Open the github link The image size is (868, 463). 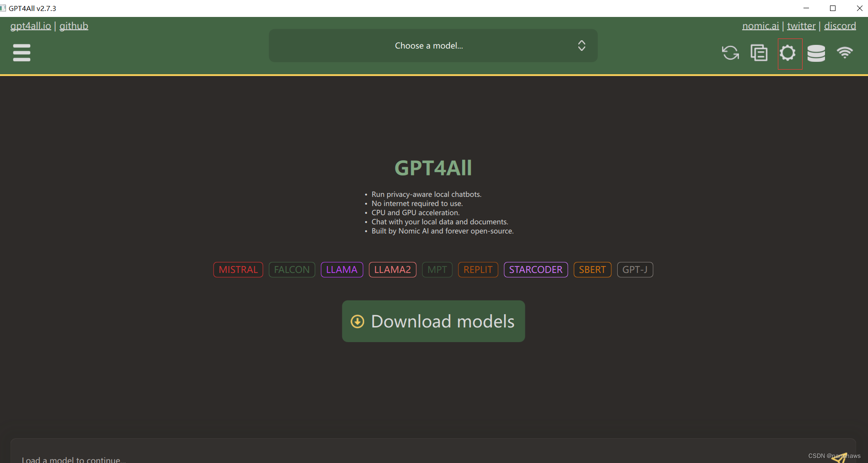(74, 26)
